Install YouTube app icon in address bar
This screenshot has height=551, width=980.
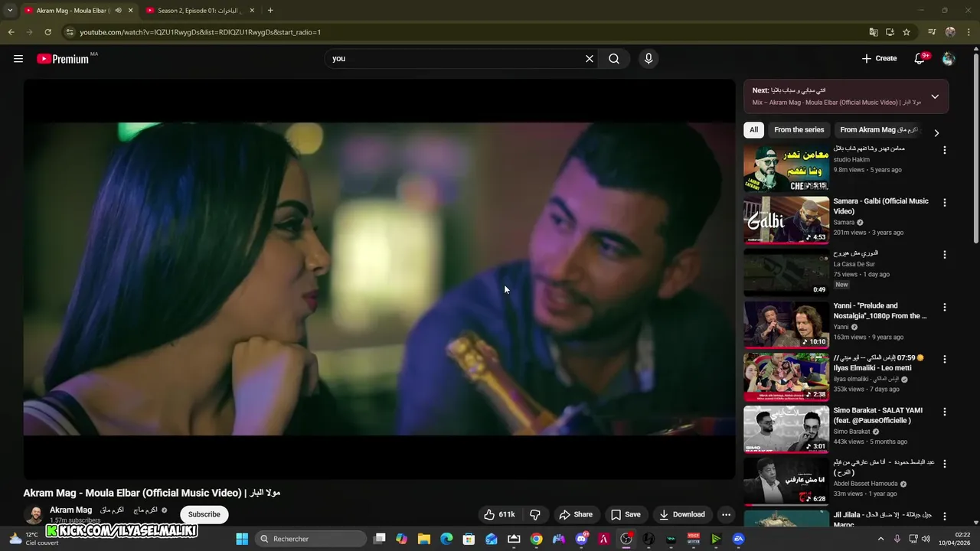pos(890,32)
